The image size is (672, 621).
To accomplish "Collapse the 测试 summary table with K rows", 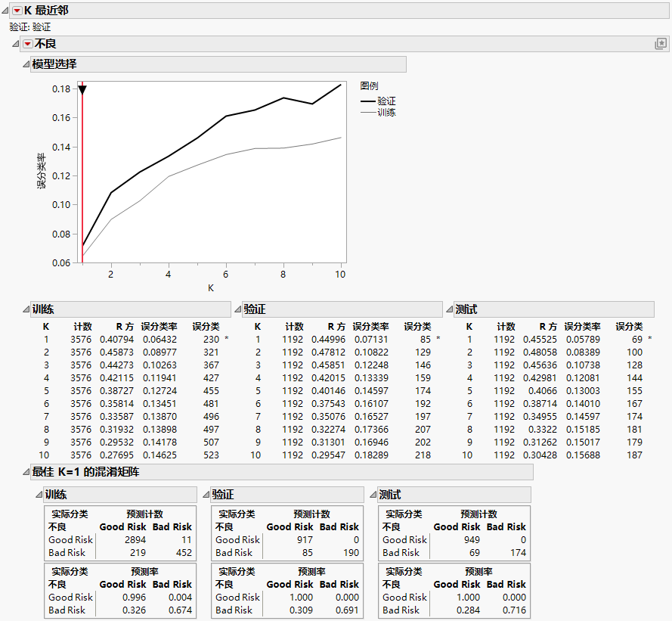I will [448, 309].
